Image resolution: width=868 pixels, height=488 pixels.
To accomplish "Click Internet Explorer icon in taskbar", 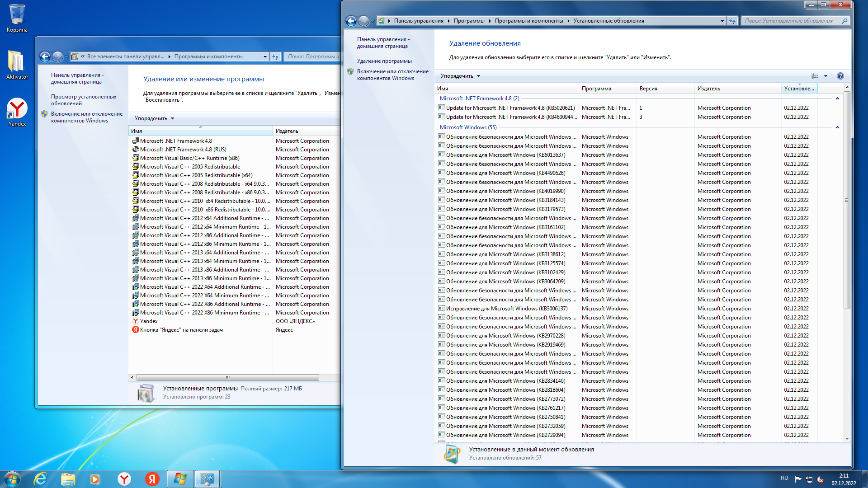I will 40,479.
